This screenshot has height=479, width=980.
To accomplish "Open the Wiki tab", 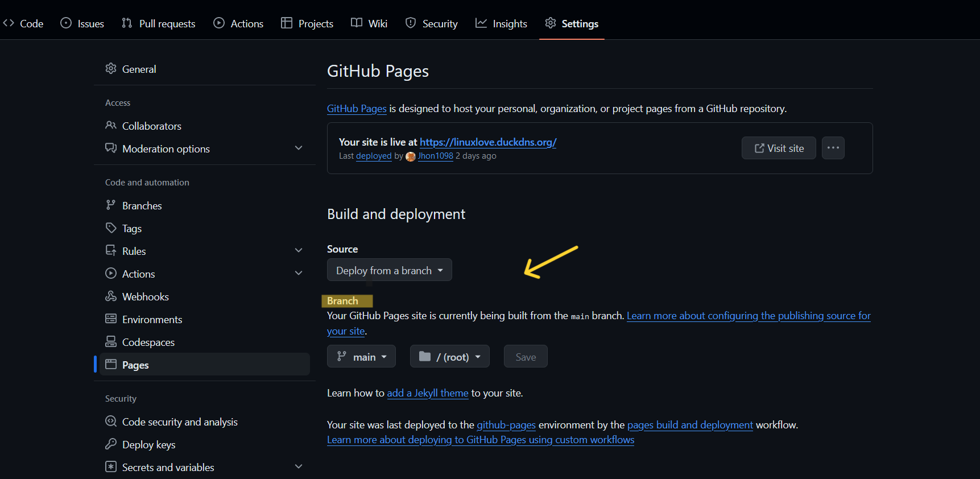I will coord(369,23).
